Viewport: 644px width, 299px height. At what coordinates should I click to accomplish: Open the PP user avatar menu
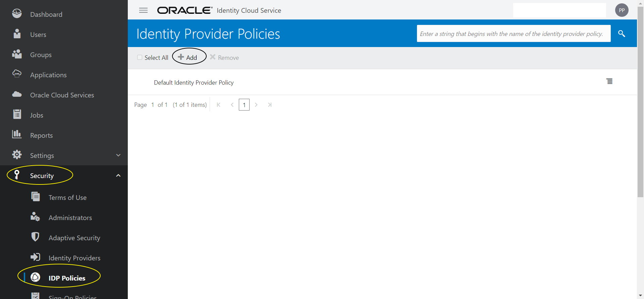pyautogui.click(x=622, y=10)
